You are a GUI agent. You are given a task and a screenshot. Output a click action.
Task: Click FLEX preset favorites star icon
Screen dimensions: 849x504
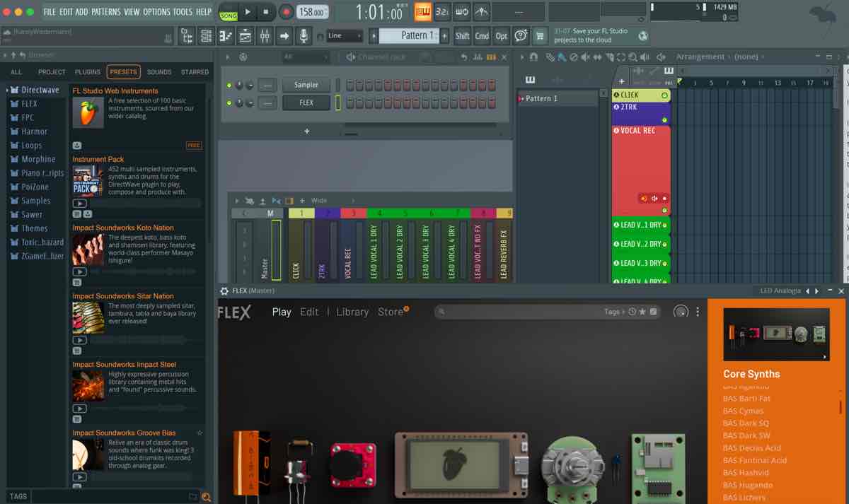pos(642,312)
